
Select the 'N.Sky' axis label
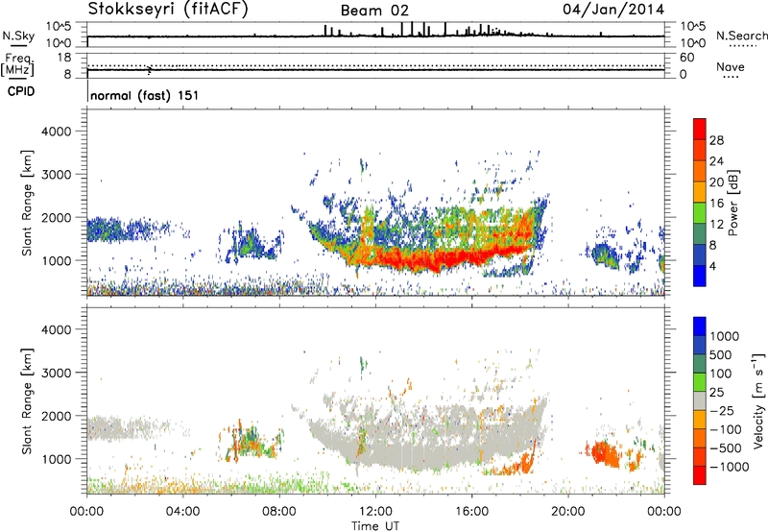click(x=18, y=36)
